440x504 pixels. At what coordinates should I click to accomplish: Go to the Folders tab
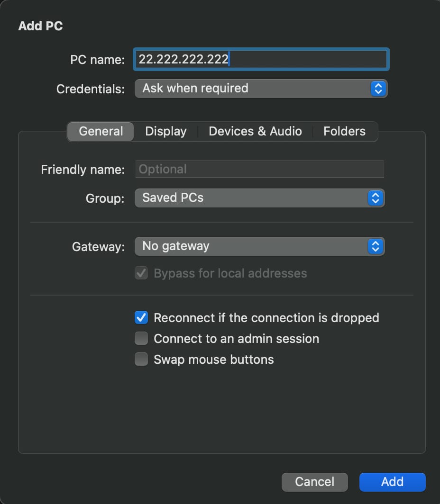[x=344, y=132]
